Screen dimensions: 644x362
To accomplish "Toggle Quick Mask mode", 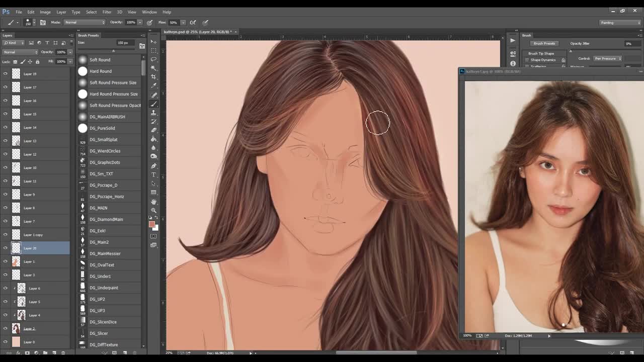I will tap(154, 236).
